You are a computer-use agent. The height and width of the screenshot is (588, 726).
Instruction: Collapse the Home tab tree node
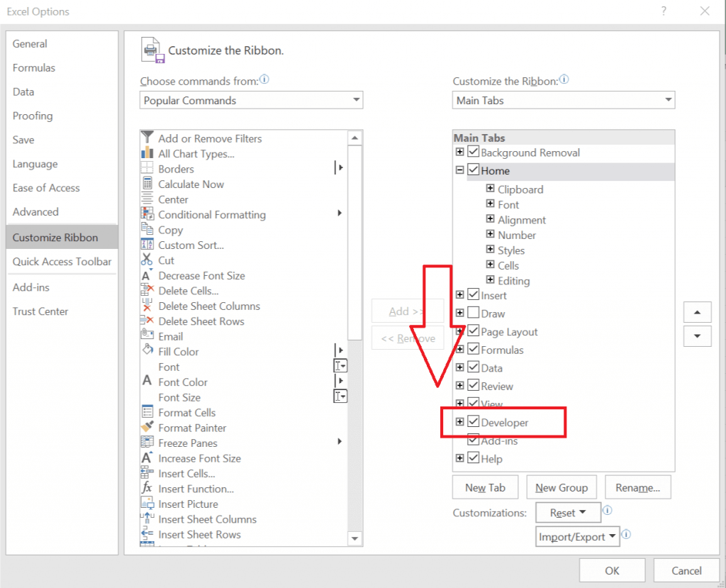(x=459, y=170)
